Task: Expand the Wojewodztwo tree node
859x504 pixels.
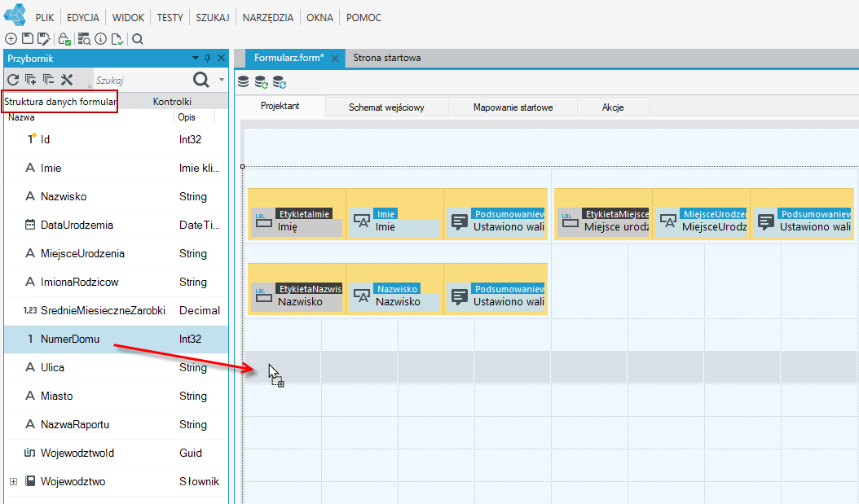Action: click(x=14, y=481)
